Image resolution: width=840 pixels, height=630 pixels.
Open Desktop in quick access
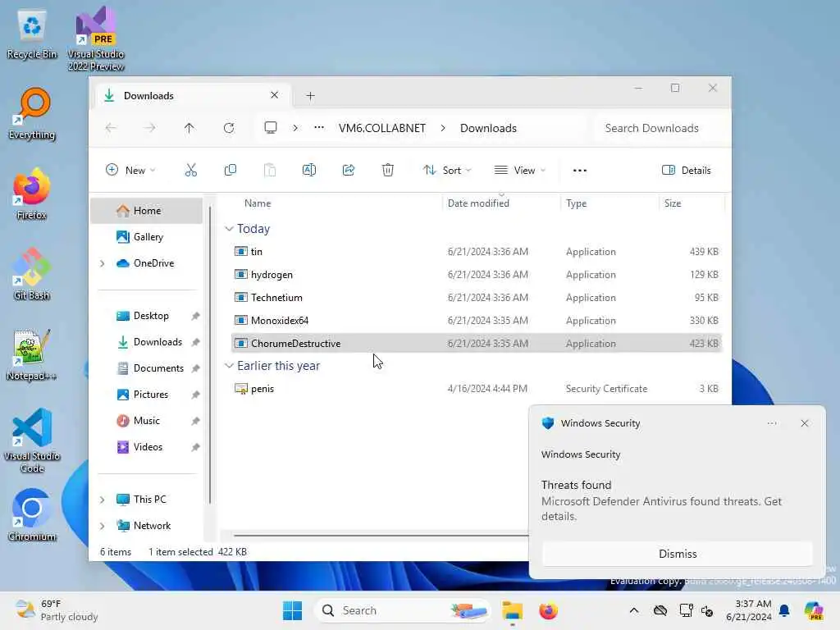[147, 316]
